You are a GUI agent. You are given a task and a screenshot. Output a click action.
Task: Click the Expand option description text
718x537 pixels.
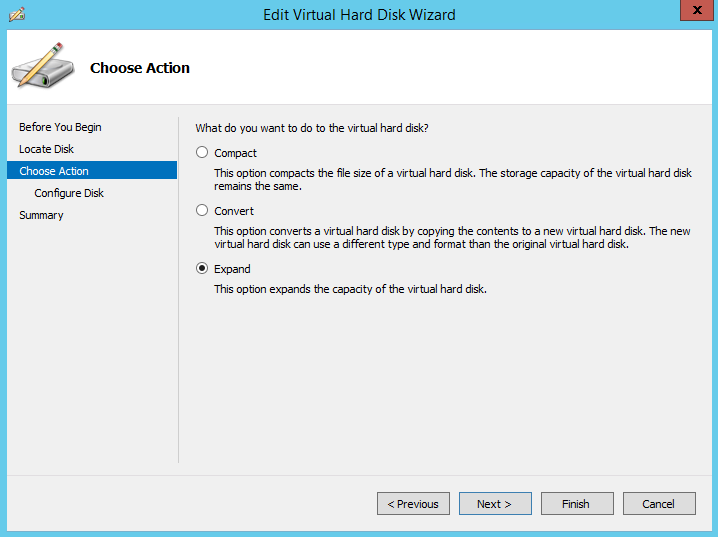coord(350,289)
